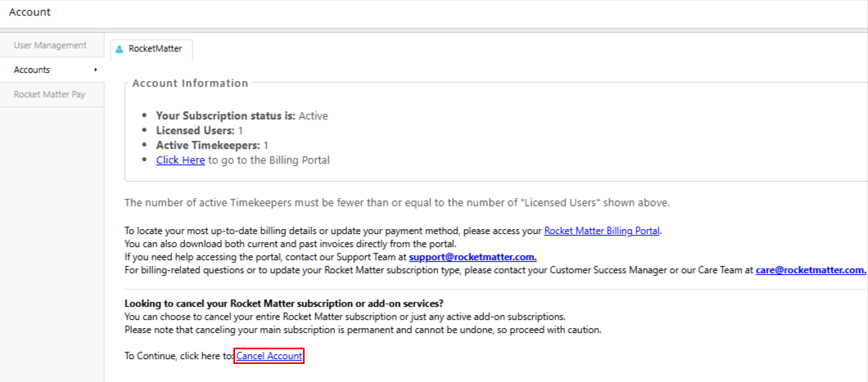This screenshot has height=382, width=868.
Task: Click the timekeepers must be fewer notice
Action: 397,202
